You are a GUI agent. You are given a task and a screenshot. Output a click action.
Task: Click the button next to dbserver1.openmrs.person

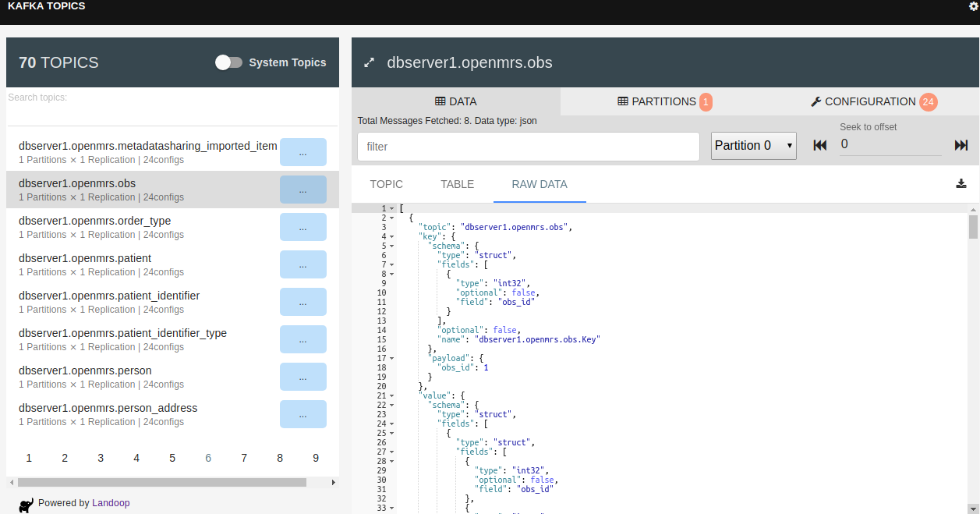[x=303, y=377]
